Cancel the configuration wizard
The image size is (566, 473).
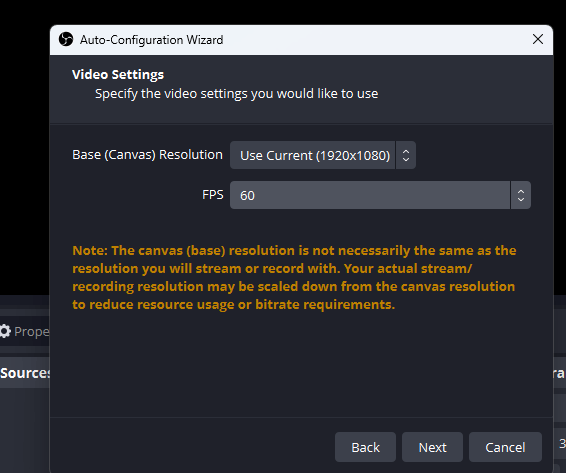click(505, 447)
